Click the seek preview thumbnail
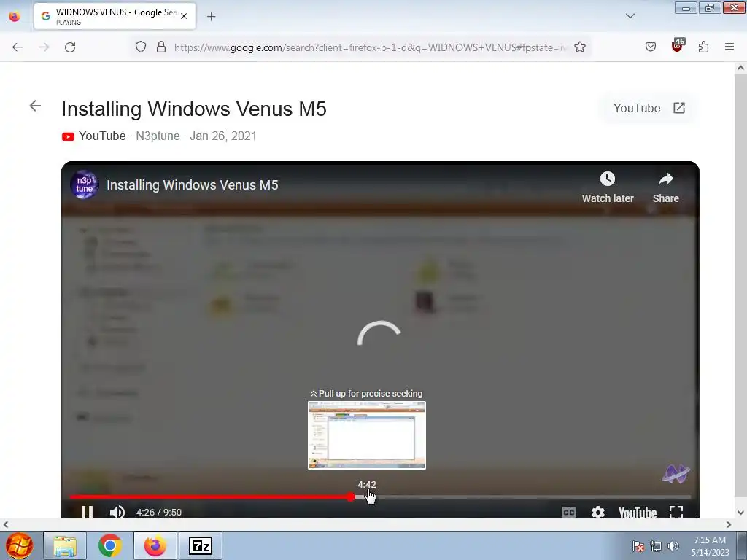Screen dimensions: 747x560 [x=367, y=435]
